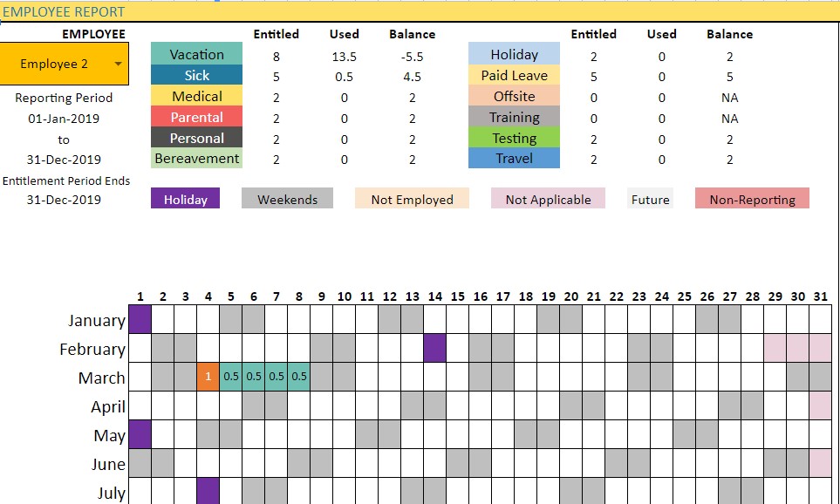Select the EMPLOYEE REPORT title bar
Screen dimensions: 840x504
pyautogui.click(x=420, y=11)
